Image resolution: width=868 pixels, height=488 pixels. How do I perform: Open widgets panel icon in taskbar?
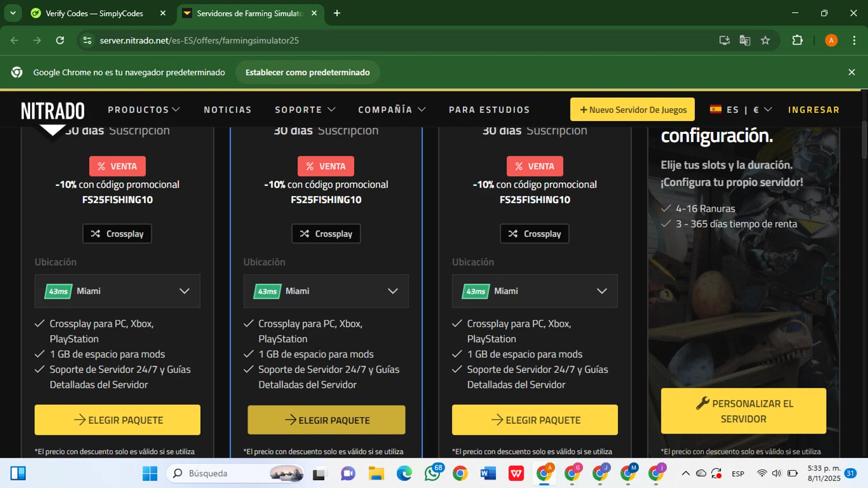18,474
